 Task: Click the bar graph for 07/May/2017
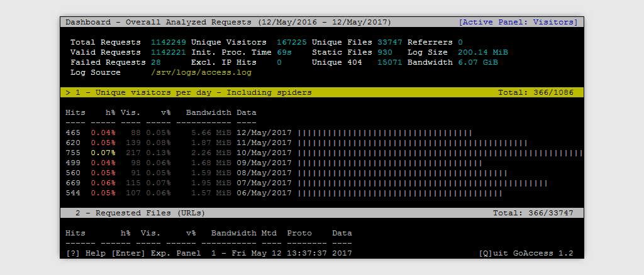423,183
